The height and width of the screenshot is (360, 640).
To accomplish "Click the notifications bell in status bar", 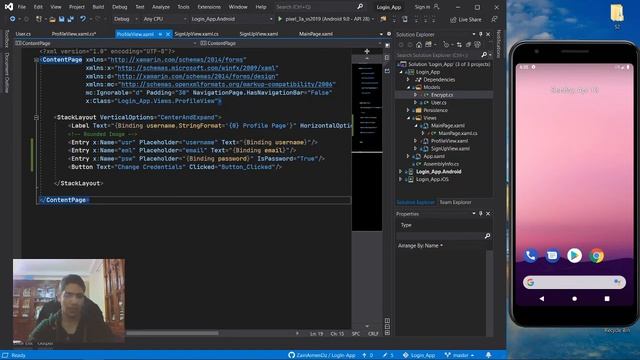I will [488, 356].
